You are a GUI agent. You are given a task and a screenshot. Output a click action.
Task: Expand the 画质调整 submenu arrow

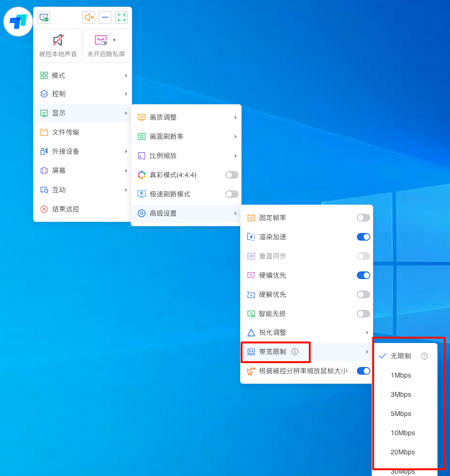(235, 117)
